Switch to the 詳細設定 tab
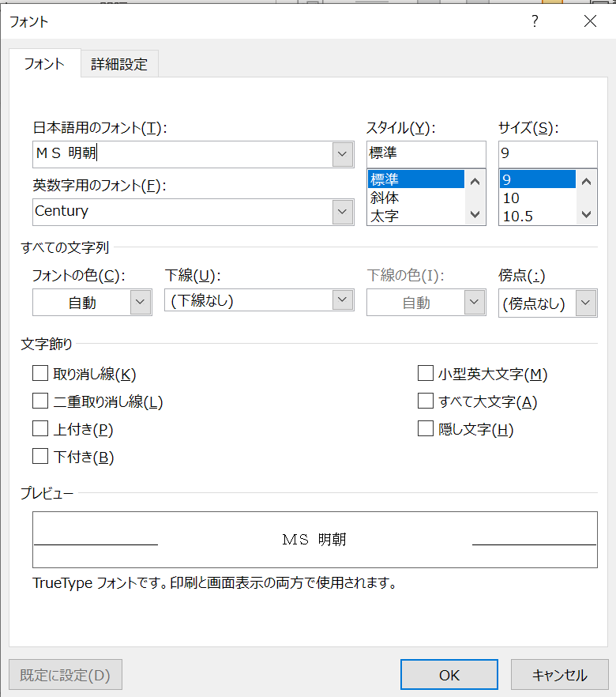The height and width of the screenshot is (697, 616). tap(119, 64)
